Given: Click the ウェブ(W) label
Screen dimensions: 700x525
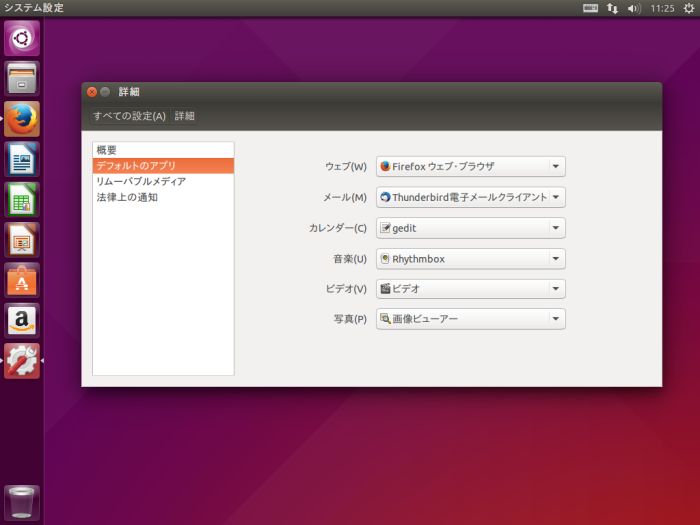Looking at the screenshot, I should 346,167.
